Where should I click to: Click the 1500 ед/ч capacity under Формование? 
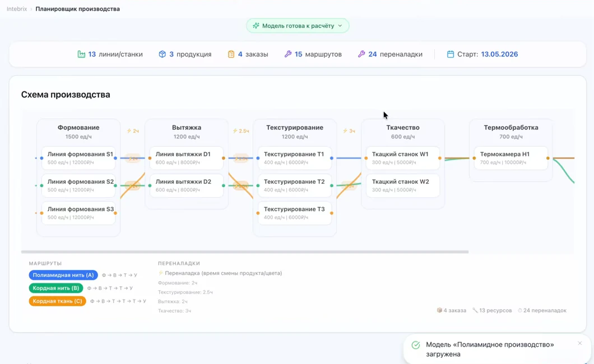point(78,137)
